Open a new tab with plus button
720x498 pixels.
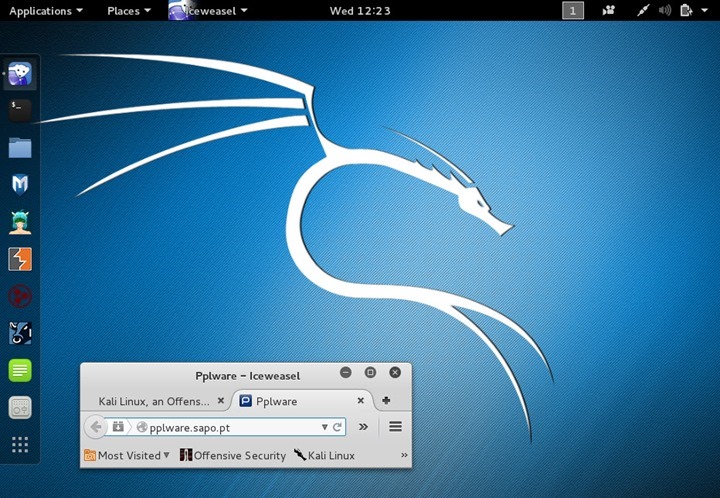[386, 401]
